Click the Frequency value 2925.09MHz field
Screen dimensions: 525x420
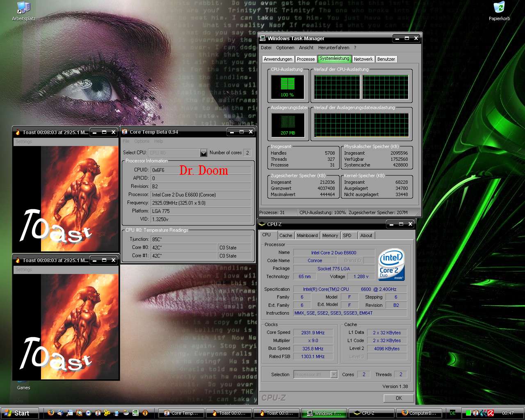(x=201, y=203)
